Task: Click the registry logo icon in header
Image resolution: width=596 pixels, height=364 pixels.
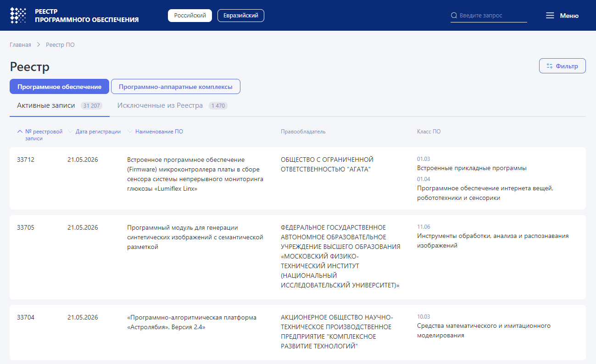Action: (18, 16)
